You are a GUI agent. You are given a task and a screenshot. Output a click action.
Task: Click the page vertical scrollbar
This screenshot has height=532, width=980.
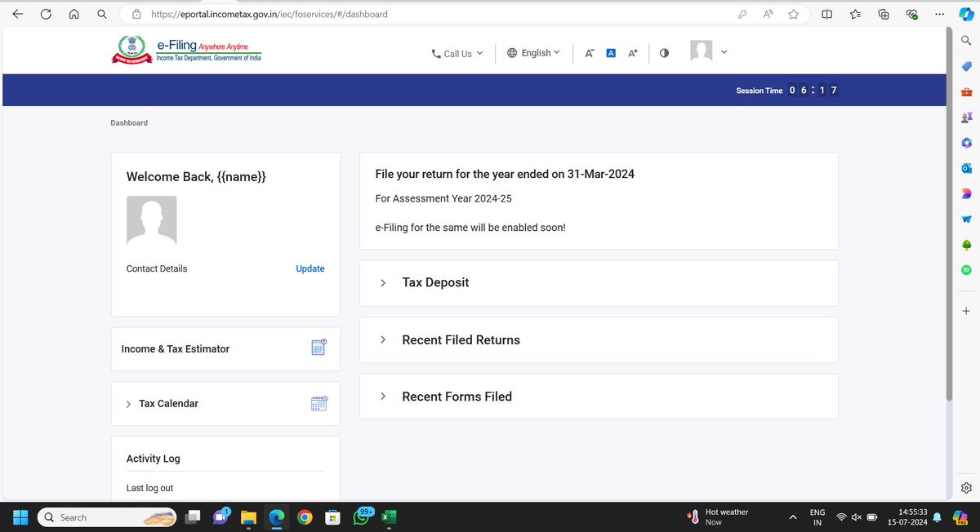(x=949, y=213)
